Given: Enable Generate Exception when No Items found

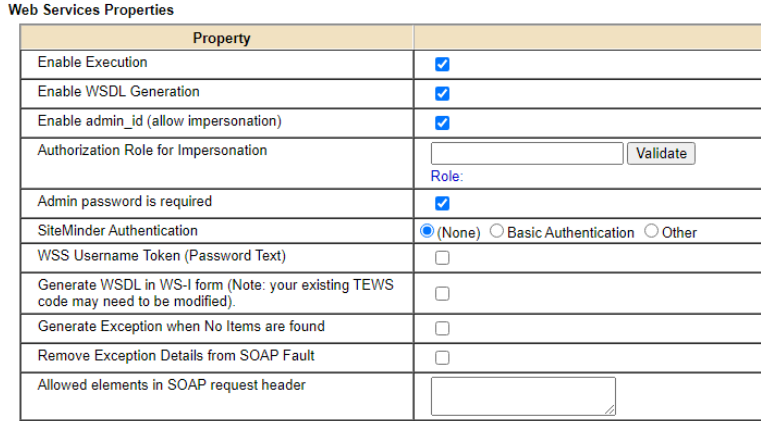Looking at the screenshot, I should (x=442, y=328).
